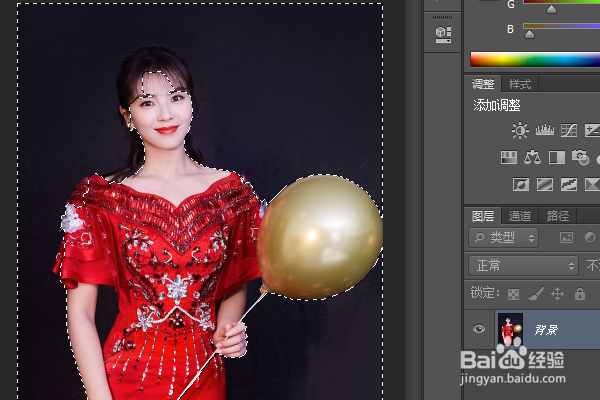Add a Black & White adjustment
600x400 pixels.
coord(557,157)
